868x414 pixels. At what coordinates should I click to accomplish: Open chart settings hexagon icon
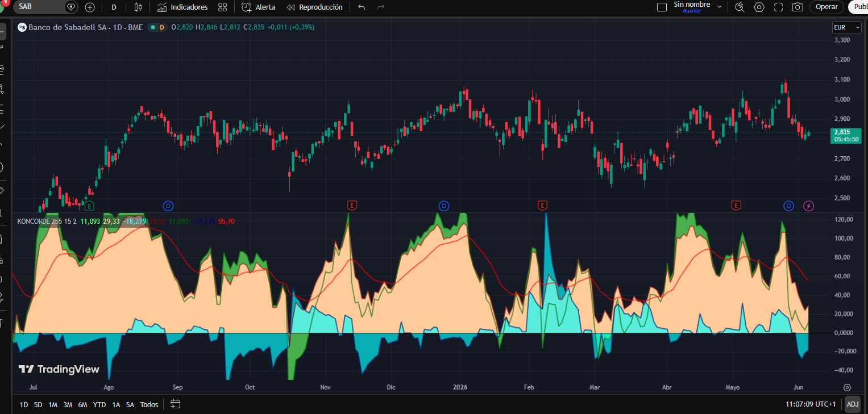tap(759, 7)
